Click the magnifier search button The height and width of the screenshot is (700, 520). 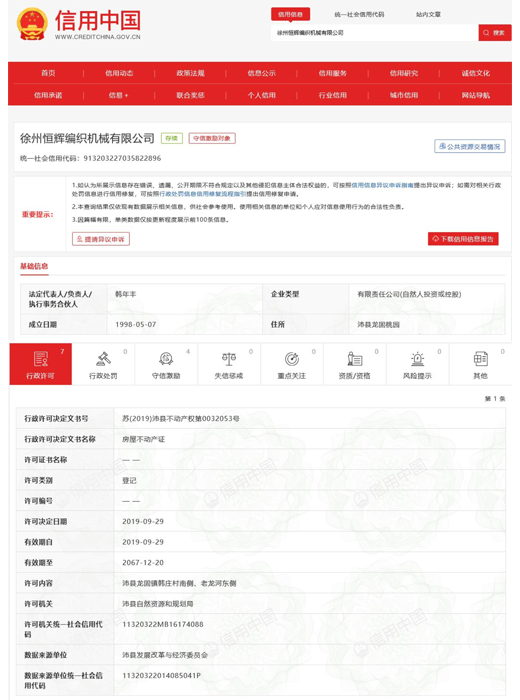coord(495,33)
